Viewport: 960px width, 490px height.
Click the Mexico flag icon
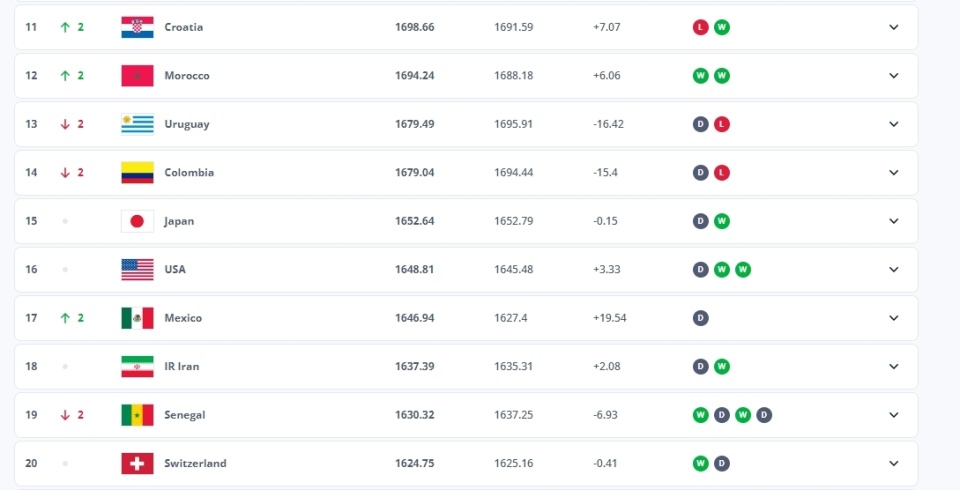tap(137, 318)
